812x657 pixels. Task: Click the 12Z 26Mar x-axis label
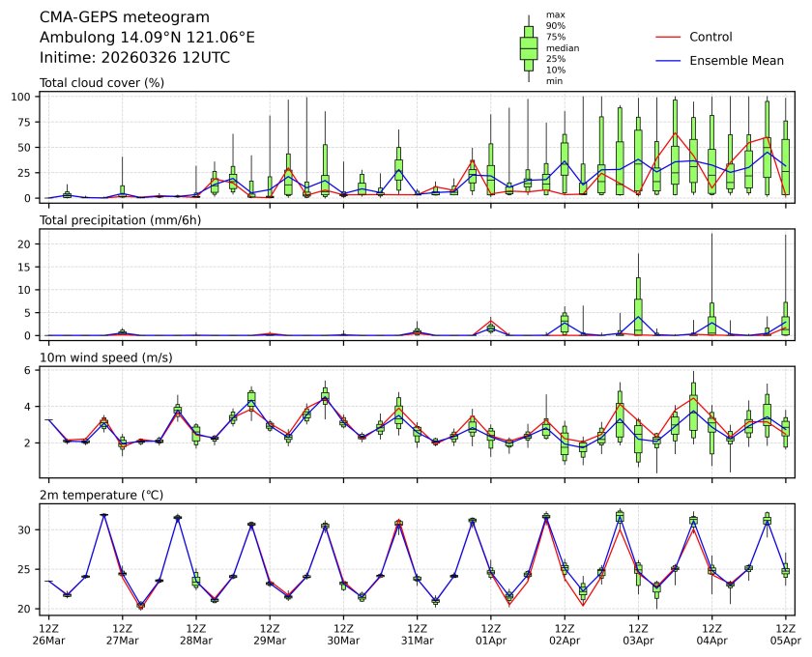48,634
